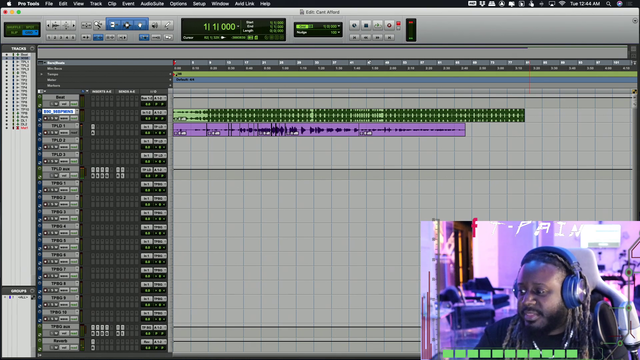Pick the Scrubber speaker tool
The width and height of the screenshot is (640, 360).
point(155,25)
